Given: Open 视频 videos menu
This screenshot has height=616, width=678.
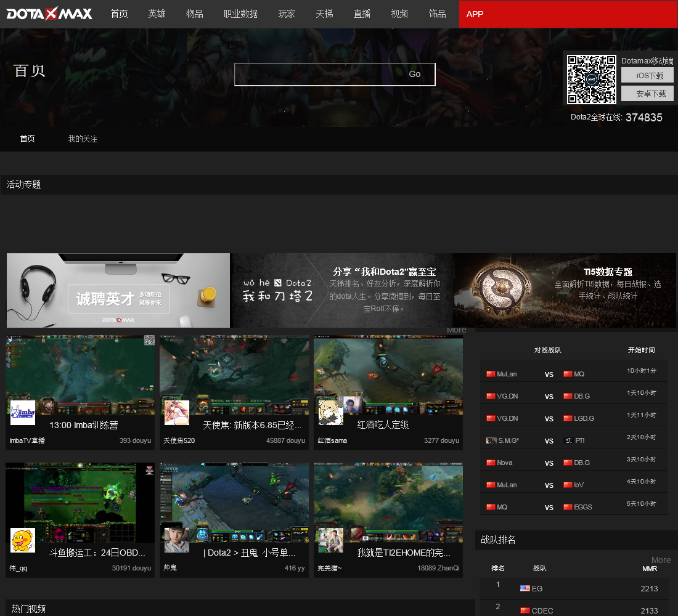Looking at the screenshot, I should (x=399, y=14).
